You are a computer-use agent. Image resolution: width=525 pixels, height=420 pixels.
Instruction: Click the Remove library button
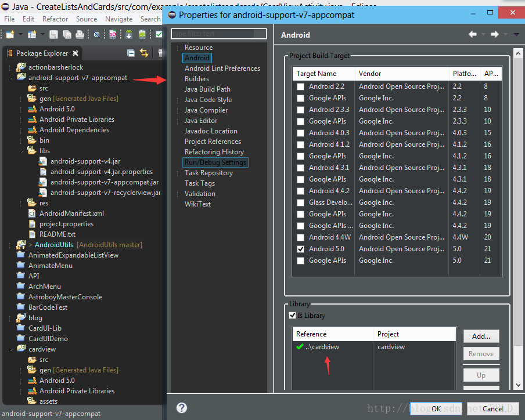[x=481, y=353]
